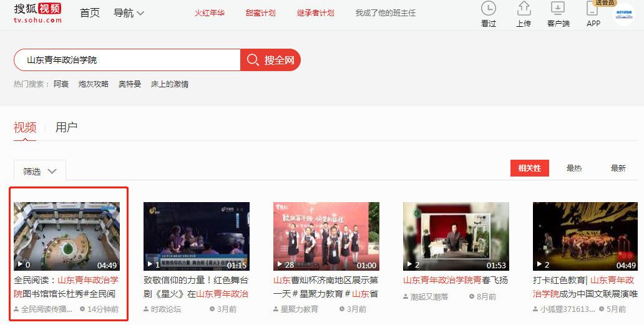The width and height of the screenshot is (644, 325).
Task: Click the 看过 watch history clock icon
Action: [x=489, y=9]
